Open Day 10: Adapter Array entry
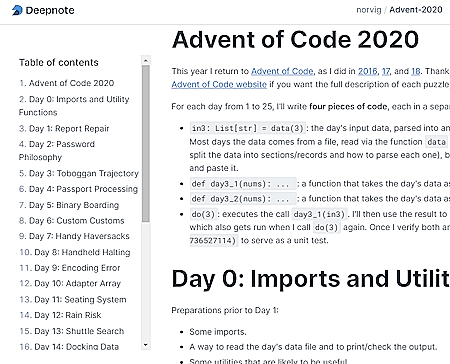Image resolution: width=450 pixels, height=364 pixels. (70, 283)
